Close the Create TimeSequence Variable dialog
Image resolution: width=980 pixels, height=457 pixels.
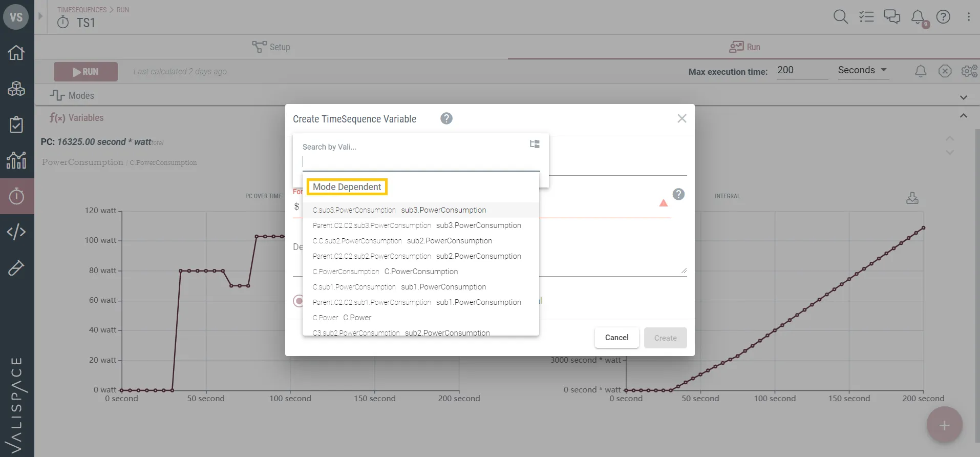[x=682, y=118]
